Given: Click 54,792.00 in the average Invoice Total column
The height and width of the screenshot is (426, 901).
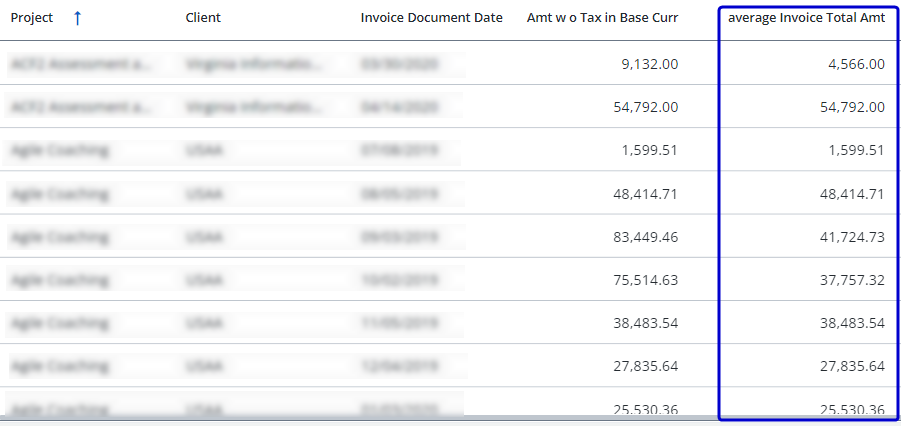Looking at the screenshot, I should tap(851, 107).
